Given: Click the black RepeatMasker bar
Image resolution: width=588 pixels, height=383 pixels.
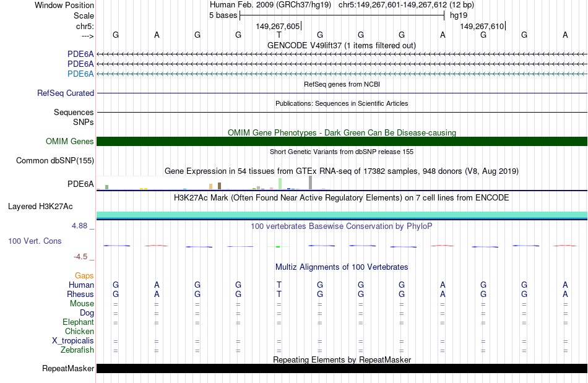Looking at the screenshot, I should coord(342,368).
